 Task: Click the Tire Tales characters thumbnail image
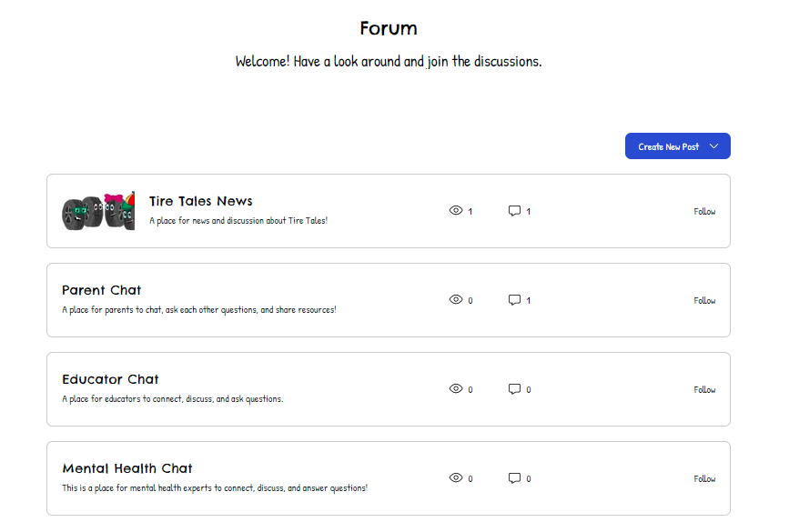(98, 211)
